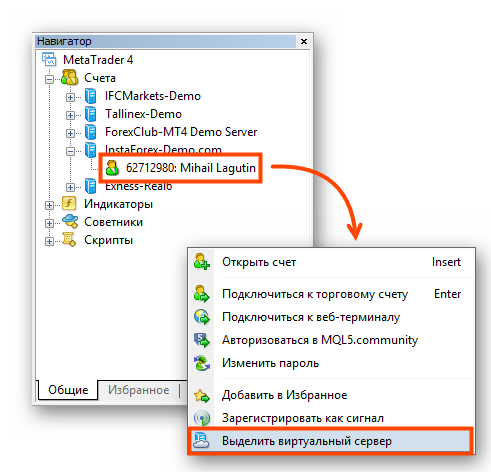Viewport: 491px width, 472px height.
Task: Click the Открыть счет icon in context menu
Action: (x=202, y=262)
